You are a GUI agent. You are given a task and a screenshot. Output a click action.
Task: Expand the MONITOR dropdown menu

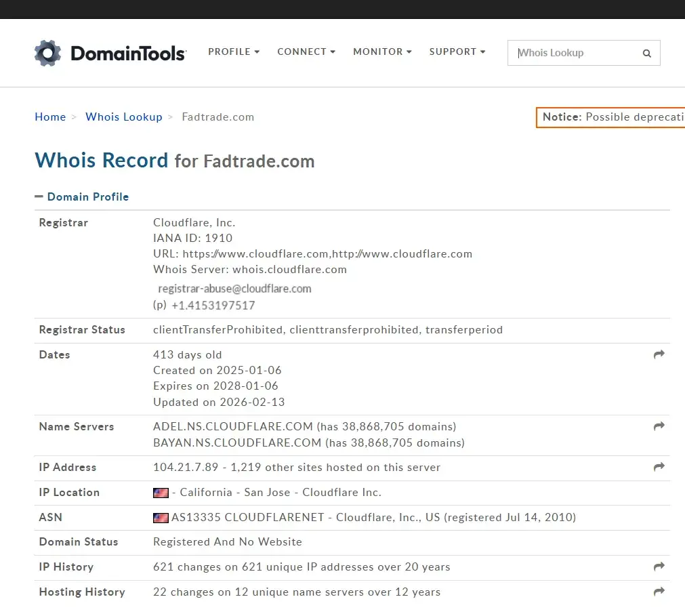click(x=382, y=52)
